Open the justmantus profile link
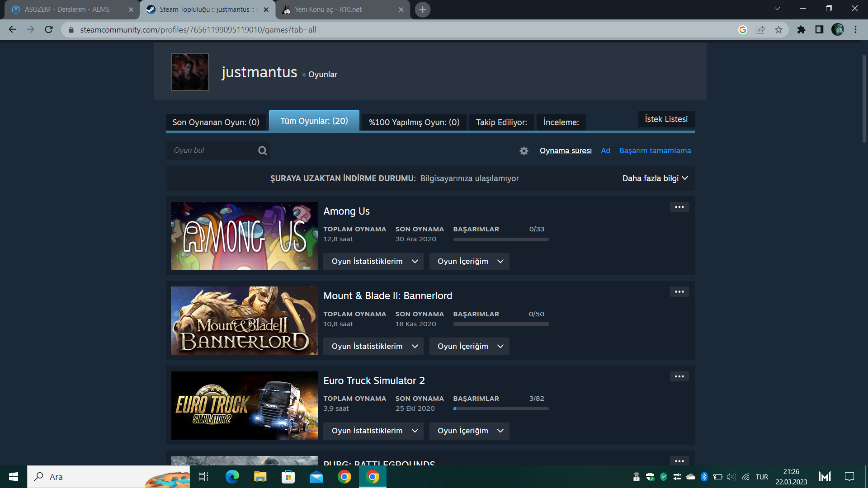Viewport: 868px width, 488px height. point(259,72)
